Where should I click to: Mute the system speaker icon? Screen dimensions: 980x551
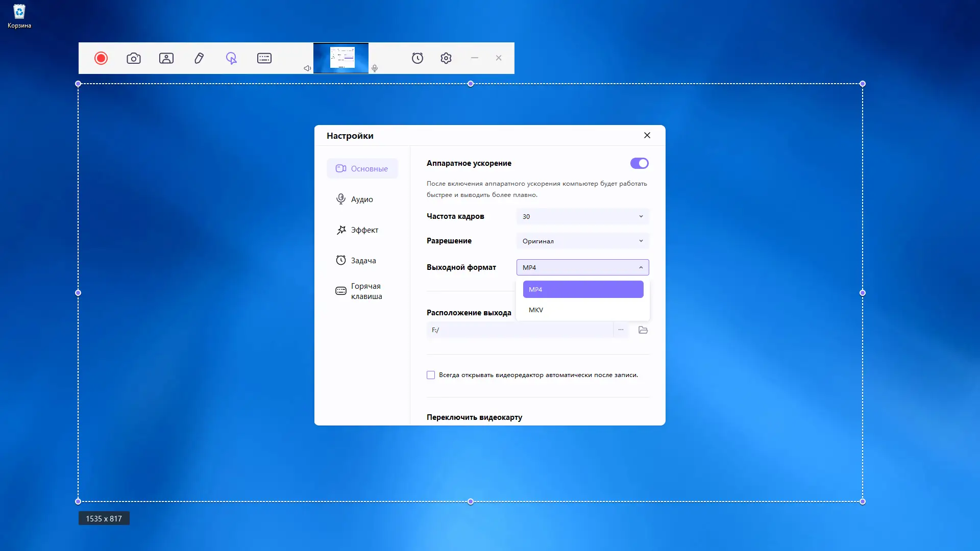[307, 68]
